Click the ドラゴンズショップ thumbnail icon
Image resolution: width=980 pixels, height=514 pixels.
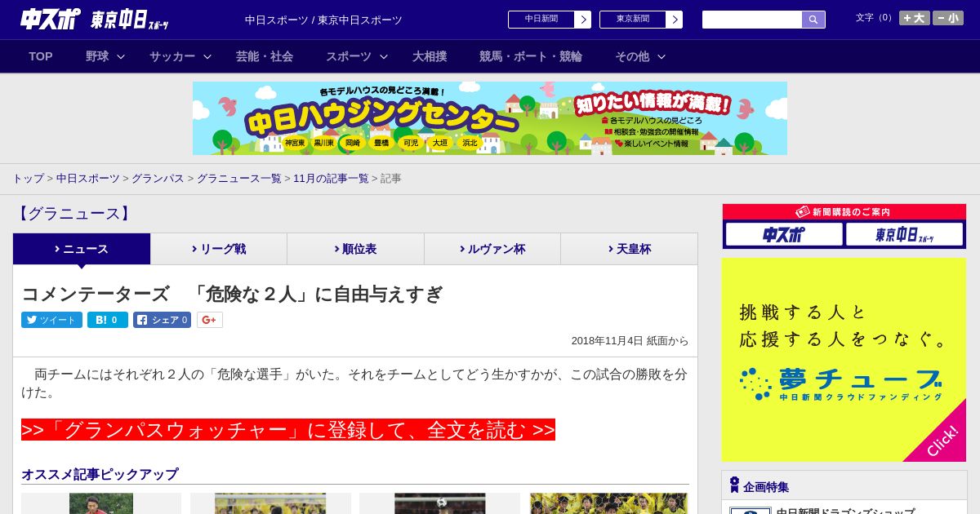click(750, 511)
